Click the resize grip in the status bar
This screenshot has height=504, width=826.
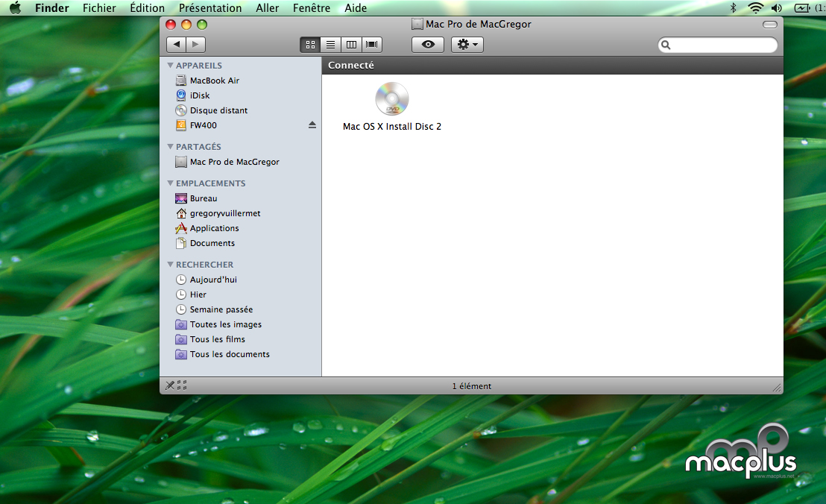(x=777, y=388)
